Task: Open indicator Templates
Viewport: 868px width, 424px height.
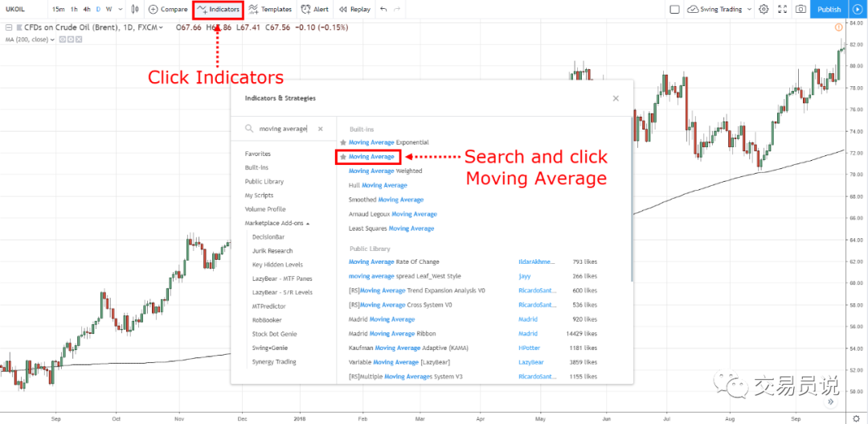Action: (x=270, y=9)
